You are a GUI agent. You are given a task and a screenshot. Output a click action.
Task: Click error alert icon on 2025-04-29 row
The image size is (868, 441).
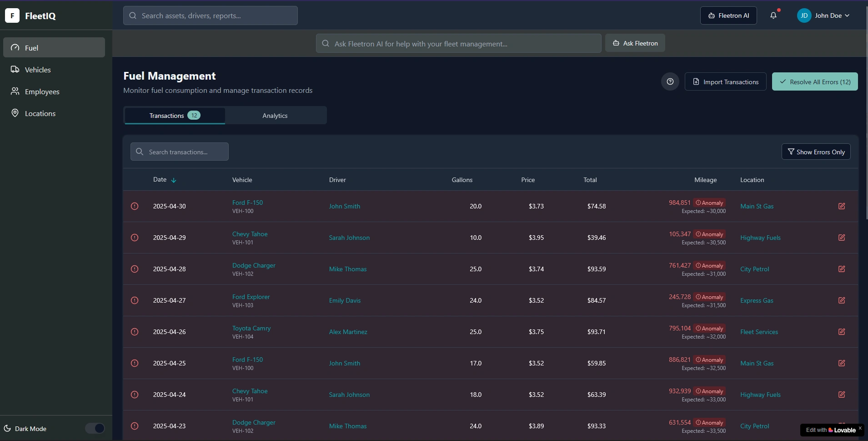[x=135, y=238]
